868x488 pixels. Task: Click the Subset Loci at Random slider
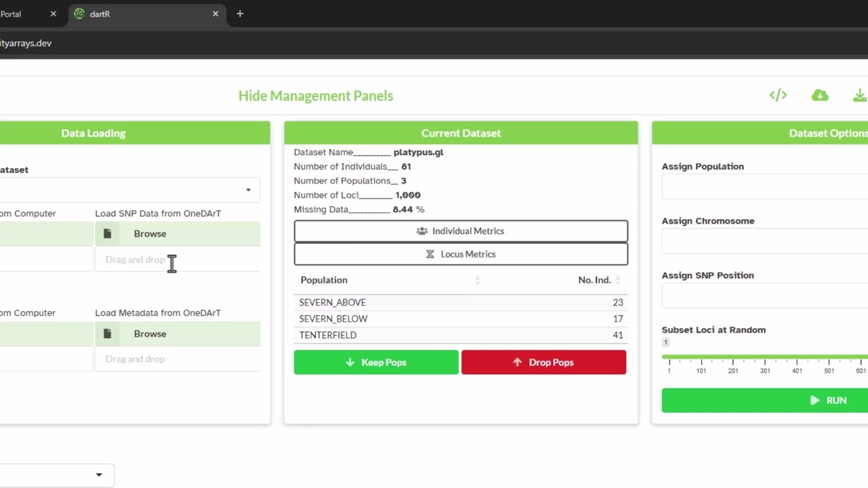click(x=765, y=357)
